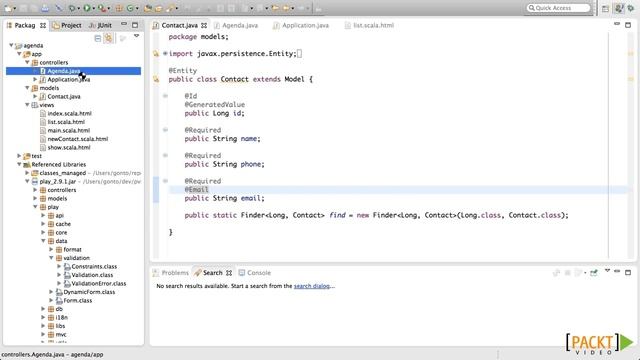Open the Package Explorer view menu
Image resolution: width=640 pixels, height=360 pixels.
point(136,36)
